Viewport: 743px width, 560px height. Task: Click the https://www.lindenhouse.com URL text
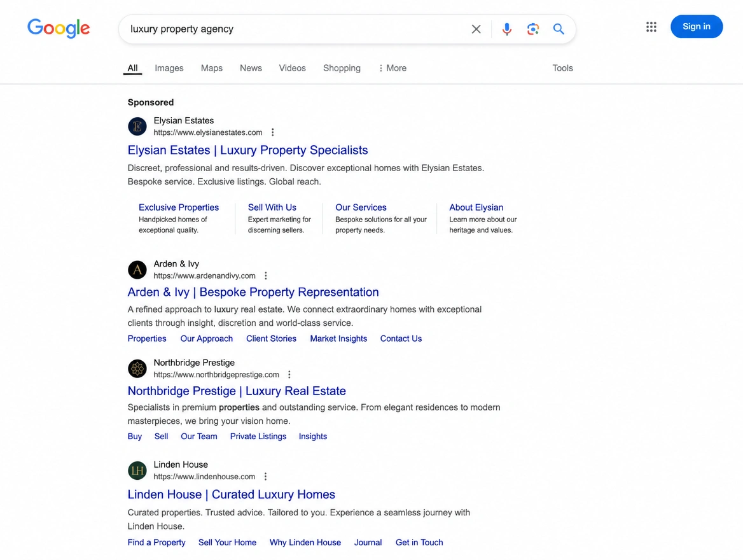204,477
